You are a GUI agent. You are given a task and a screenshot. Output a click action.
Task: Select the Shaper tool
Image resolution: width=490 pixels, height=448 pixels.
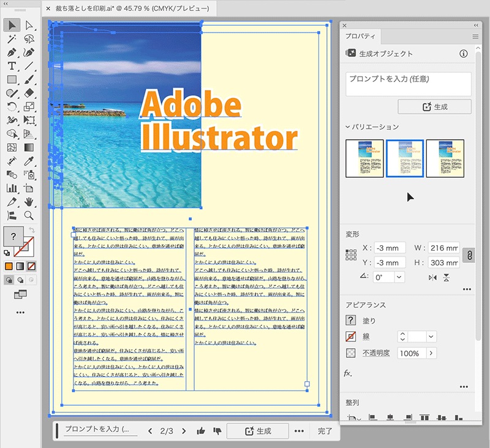[12, 93]
